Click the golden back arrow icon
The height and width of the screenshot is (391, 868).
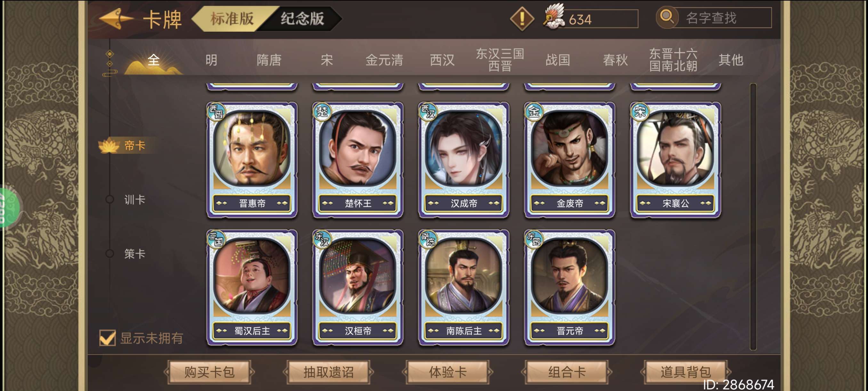116,19
